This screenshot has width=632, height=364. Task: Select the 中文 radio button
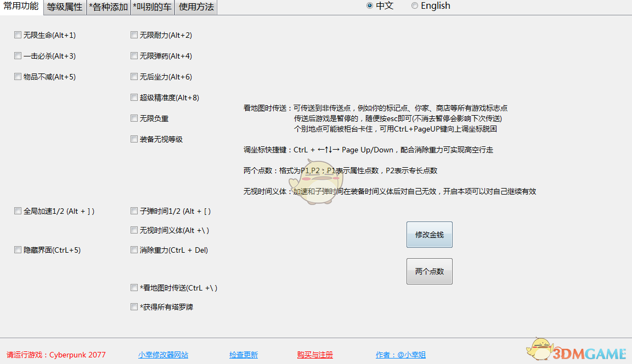pyautogui.click(x=370, y=6)
